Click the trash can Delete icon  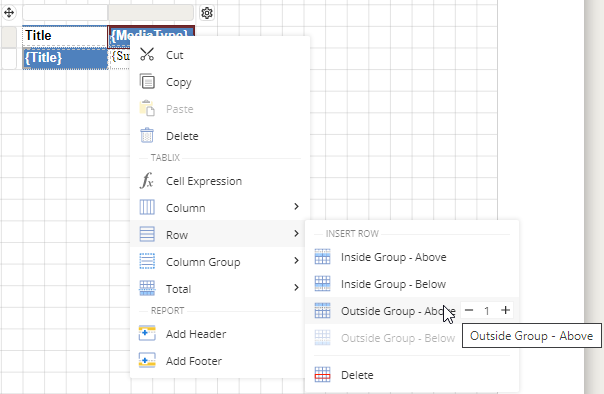(147, 135)
